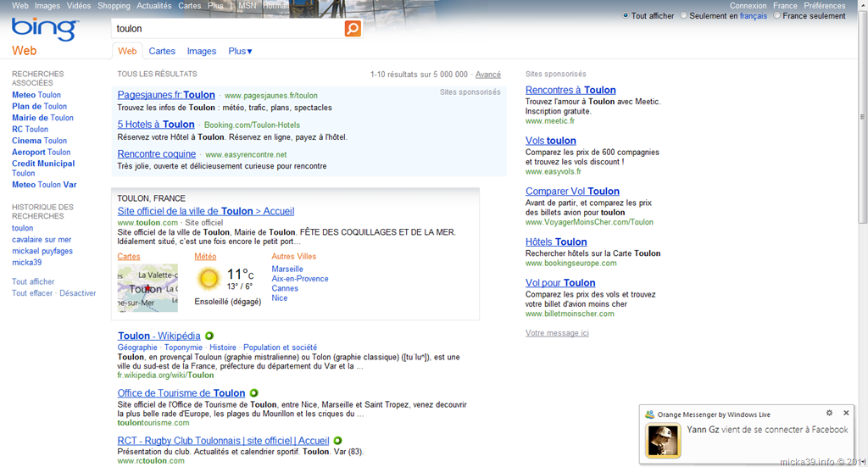Open the Toulon - Wikipédia result
Viewport: 868px width, 467px height.
159,336
